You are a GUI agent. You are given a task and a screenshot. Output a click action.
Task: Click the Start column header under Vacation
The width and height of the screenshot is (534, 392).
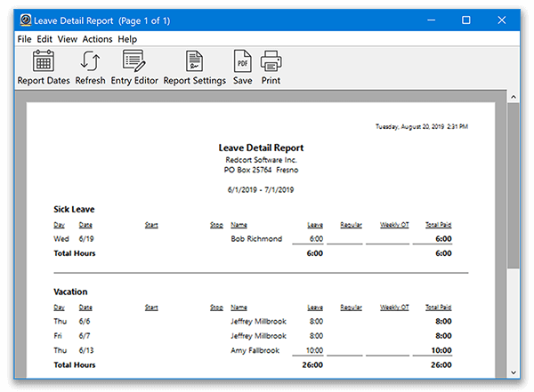point(151,308)
